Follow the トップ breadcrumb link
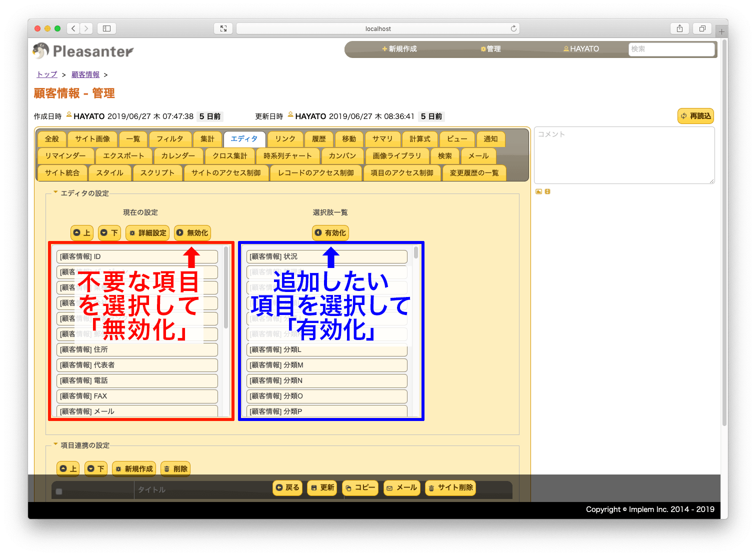 pos(47,74)
